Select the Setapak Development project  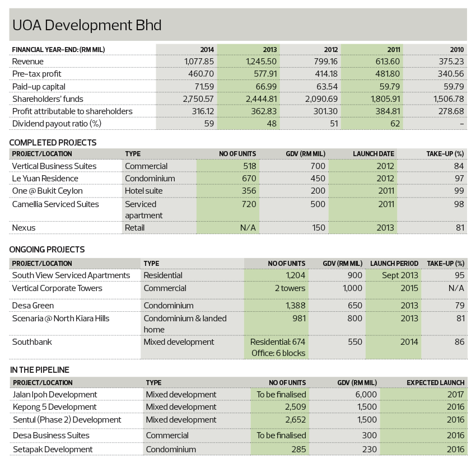pos(53,449)
